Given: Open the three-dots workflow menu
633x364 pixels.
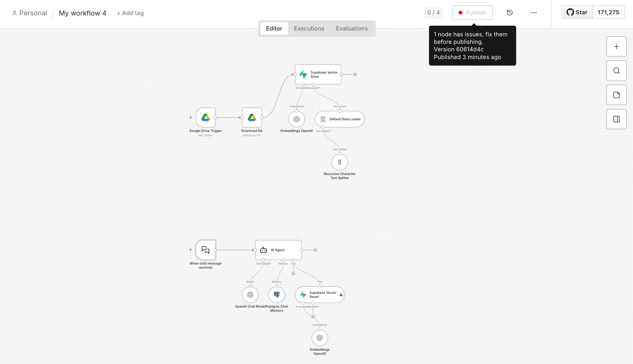Looking at the screenshot, I should coord(534,13).
